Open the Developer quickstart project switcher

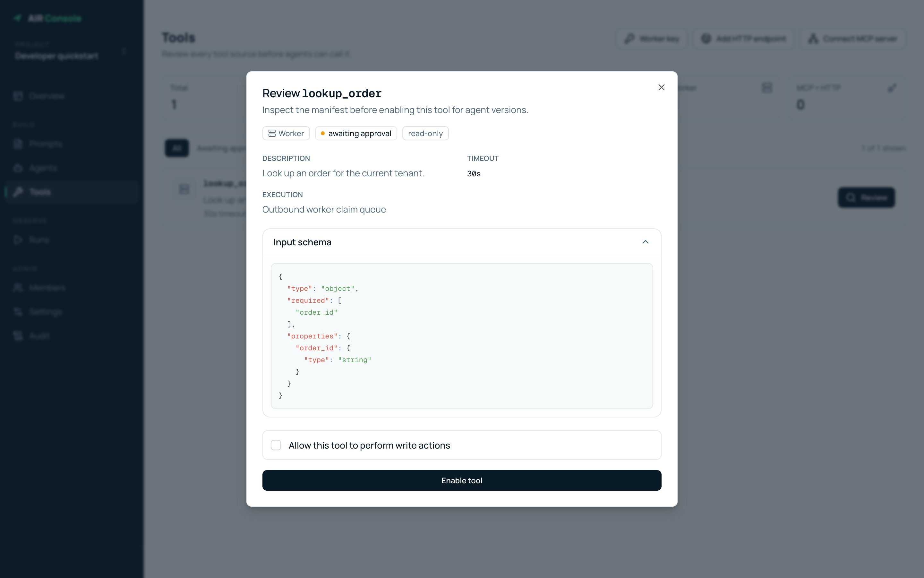(72, 51)
